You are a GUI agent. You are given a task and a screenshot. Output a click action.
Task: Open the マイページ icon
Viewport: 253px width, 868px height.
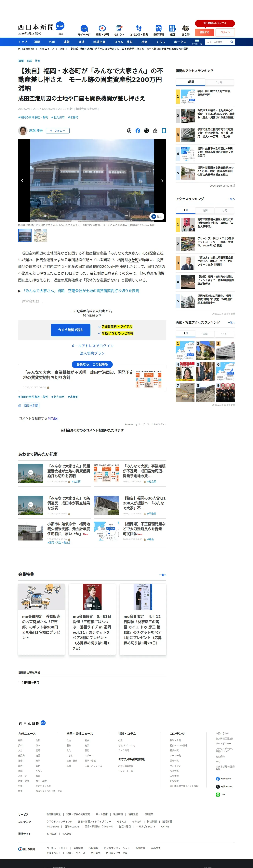click(84, 30)
